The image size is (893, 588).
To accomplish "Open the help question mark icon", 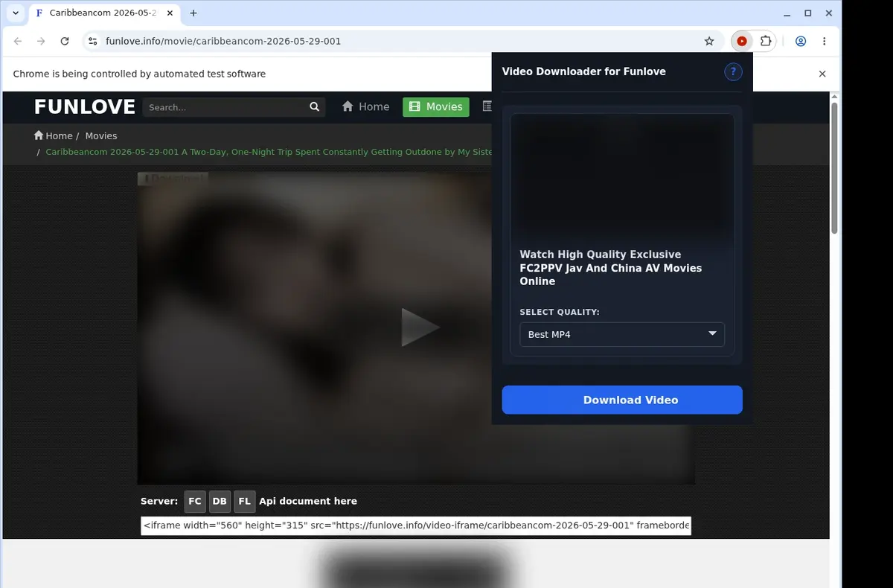I will 733,71.
